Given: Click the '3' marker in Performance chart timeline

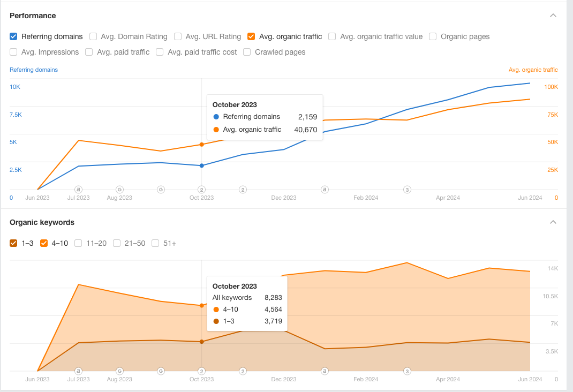Looking at the screenshot, I should coord(407,190).
